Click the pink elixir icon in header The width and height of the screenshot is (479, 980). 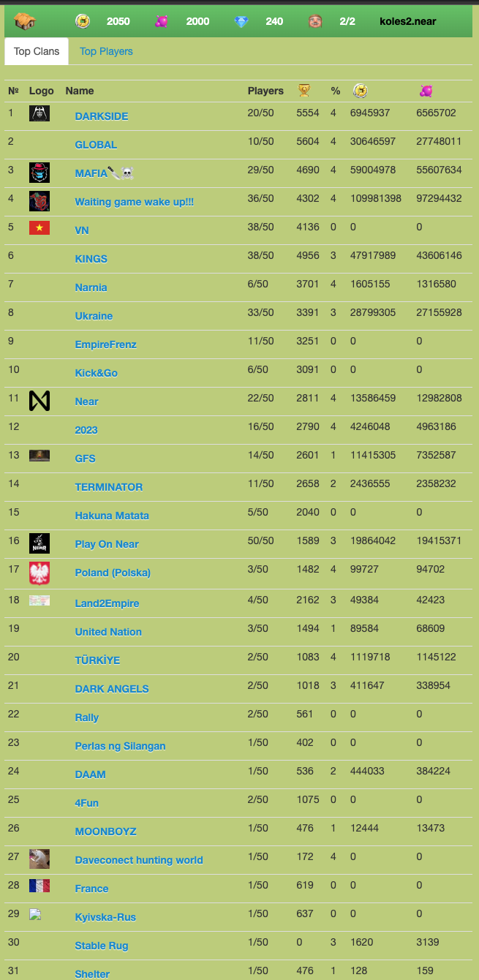pyautogui.click(x=162, y=21)
